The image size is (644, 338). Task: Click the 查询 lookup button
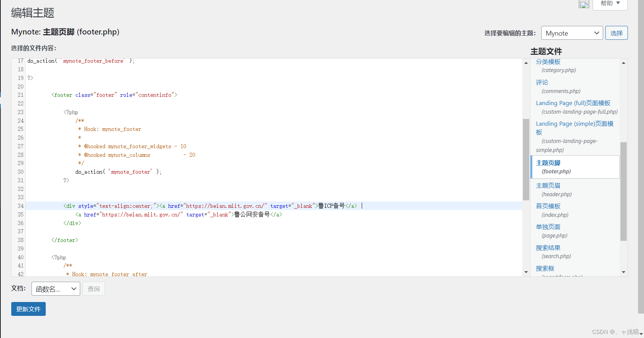93,288
